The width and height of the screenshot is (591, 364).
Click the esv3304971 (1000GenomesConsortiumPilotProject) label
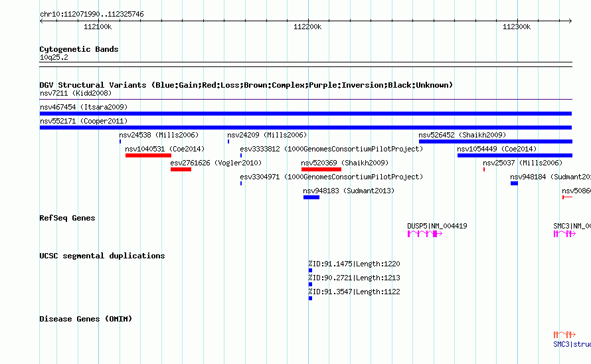331,177
